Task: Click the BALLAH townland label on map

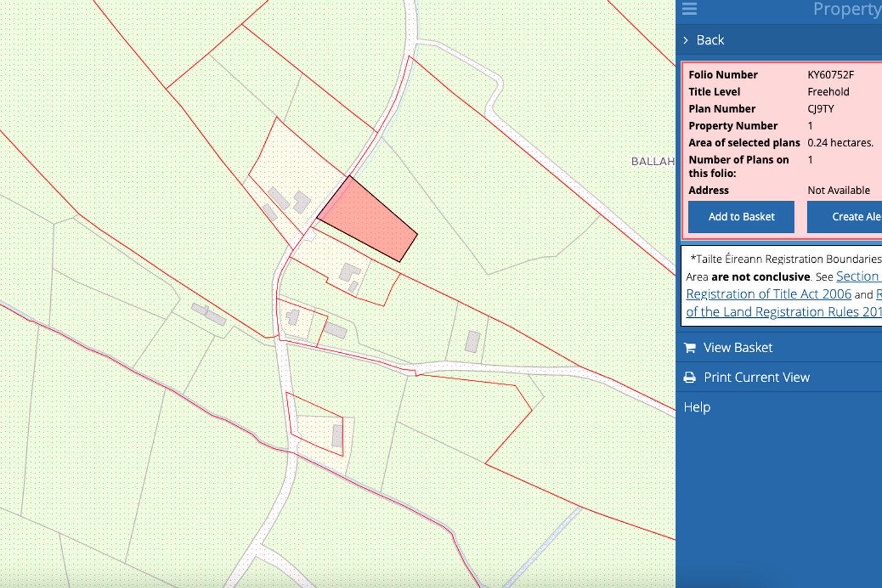Action: 652,161
